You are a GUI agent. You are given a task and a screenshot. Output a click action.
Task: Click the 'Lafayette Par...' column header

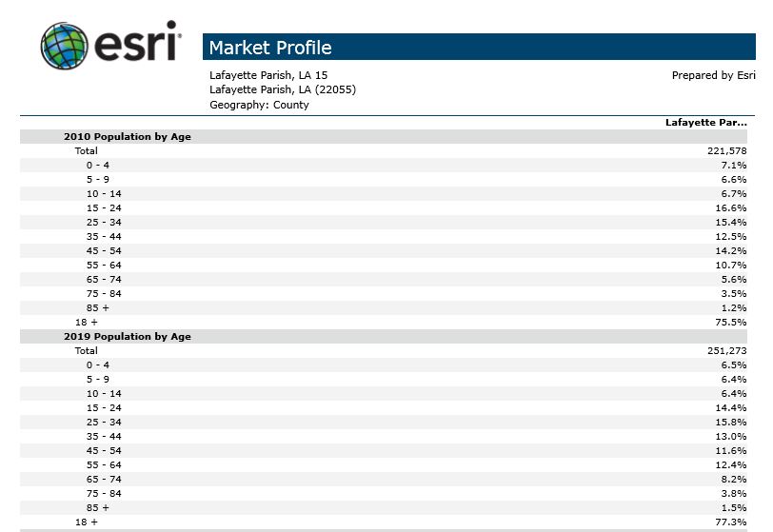[x=706, y=122]
